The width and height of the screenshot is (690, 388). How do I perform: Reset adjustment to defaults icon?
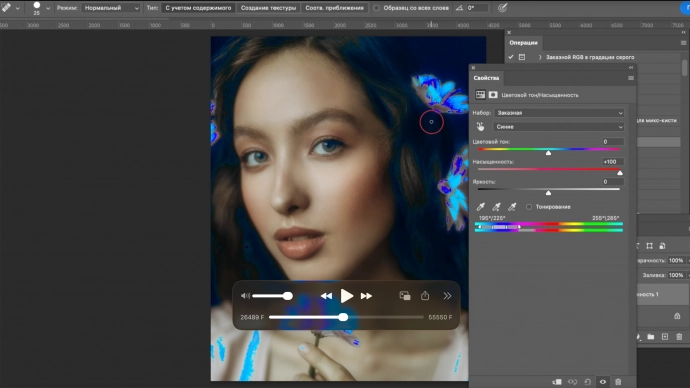pos(587,382)
